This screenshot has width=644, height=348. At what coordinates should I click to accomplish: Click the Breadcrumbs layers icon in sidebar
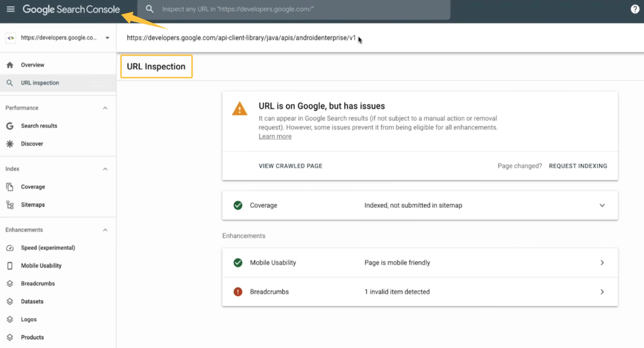pyautogui.click(x=10, y=284)
